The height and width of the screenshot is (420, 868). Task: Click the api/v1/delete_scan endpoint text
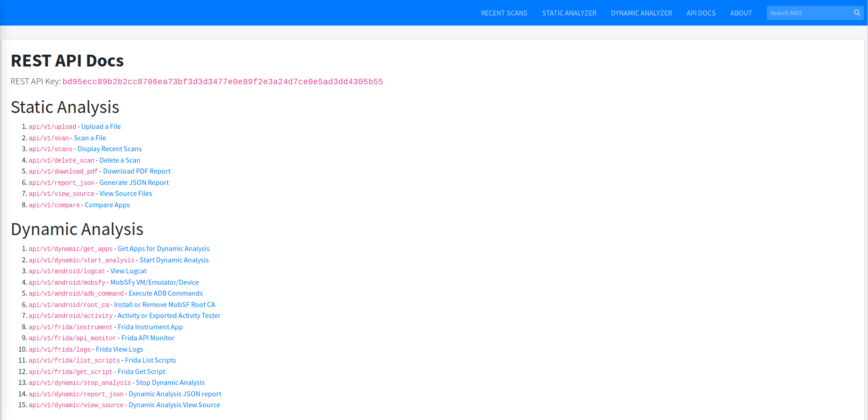[x=62, y=160]
